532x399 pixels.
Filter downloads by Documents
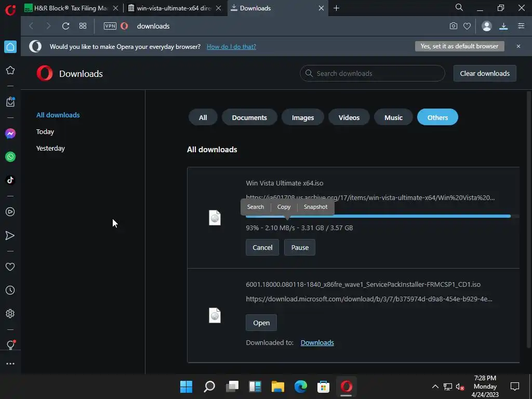(x=249, y=117)
